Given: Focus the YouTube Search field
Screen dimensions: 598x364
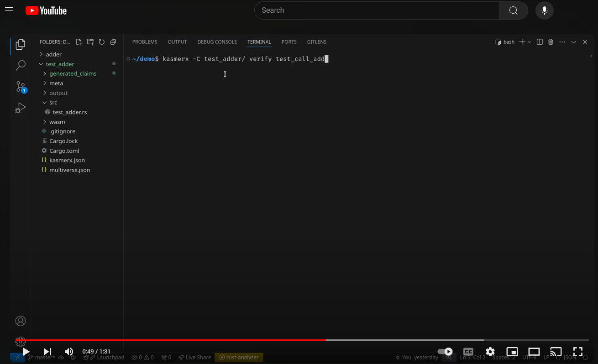Looking at the screenshot, I should click(x=377, y=10).
